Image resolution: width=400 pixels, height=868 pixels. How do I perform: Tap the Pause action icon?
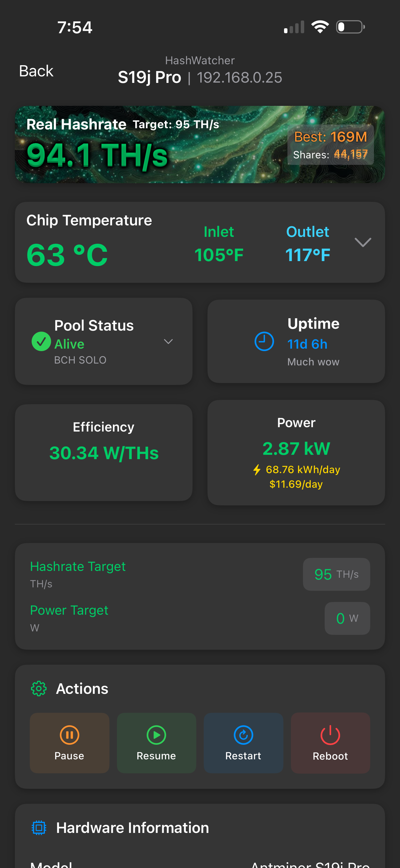[69, 735]
